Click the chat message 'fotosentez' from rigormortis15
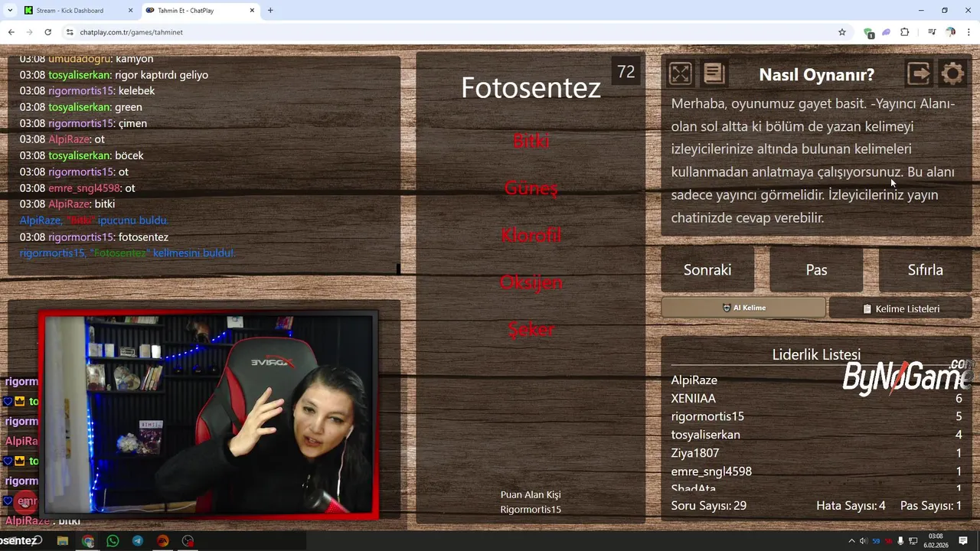Screen dimensions: 980x551 [x=143, y=237]
